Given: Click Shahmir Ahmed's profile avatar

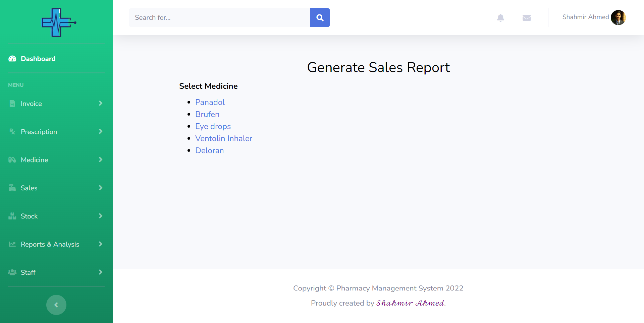Looking at the screenshot, I should click(x=618, y=17).
